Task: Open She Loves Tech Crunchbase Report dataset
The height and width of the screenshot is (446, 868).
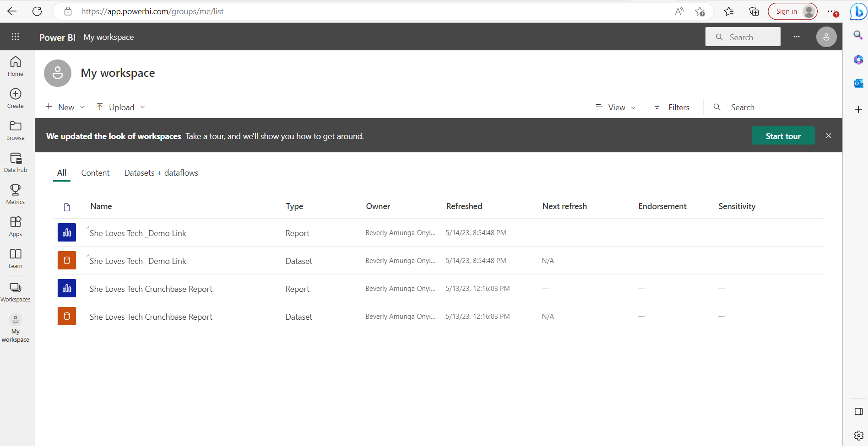Action: point(151,317)
